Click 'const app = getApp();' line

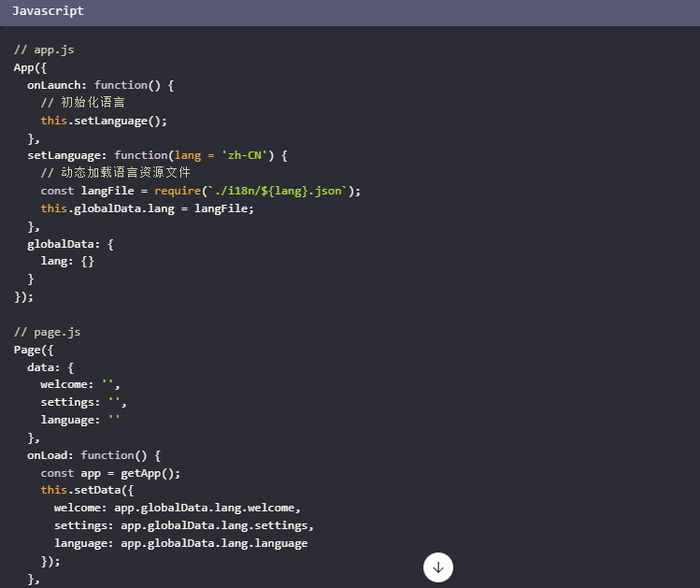pos(110,473)
